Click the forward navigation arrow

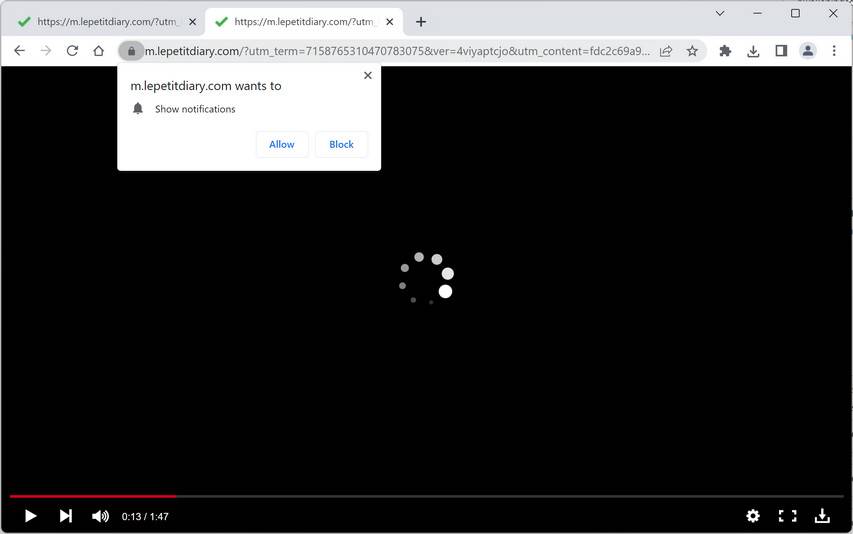[x=46, y=51]
